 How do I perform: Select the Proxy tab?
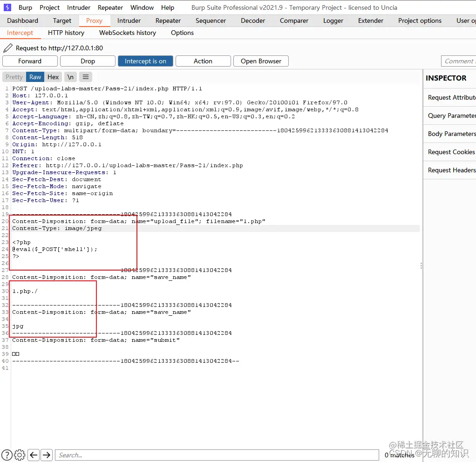94,20
